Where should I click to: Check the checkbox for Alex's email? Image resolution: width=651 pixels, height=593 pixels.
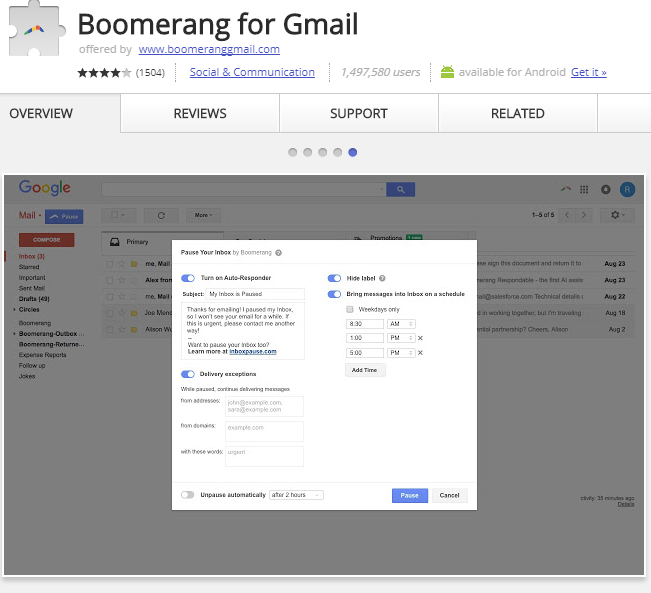coord(110,280)
